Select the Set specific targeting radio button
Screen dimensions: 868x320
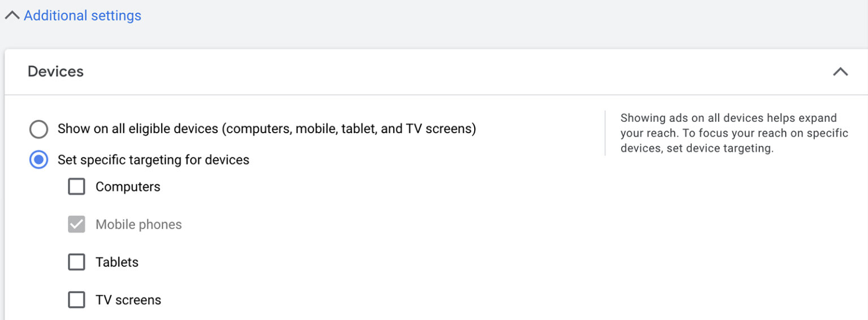[x=38, y=160]
